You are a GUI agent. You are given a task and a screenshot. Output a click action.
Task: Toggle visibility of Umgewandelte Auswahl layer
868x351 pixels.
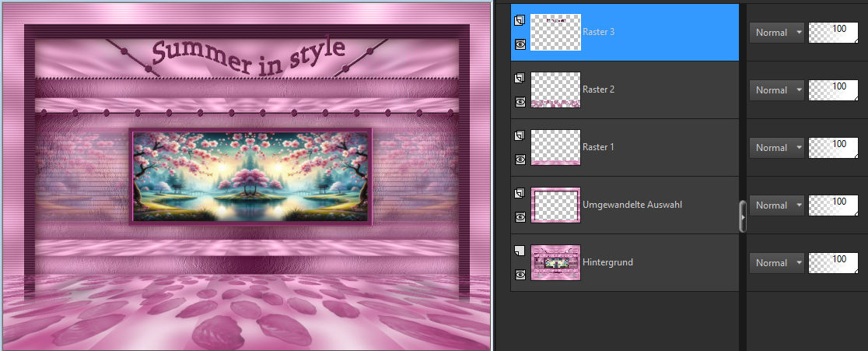pos(520,217)
